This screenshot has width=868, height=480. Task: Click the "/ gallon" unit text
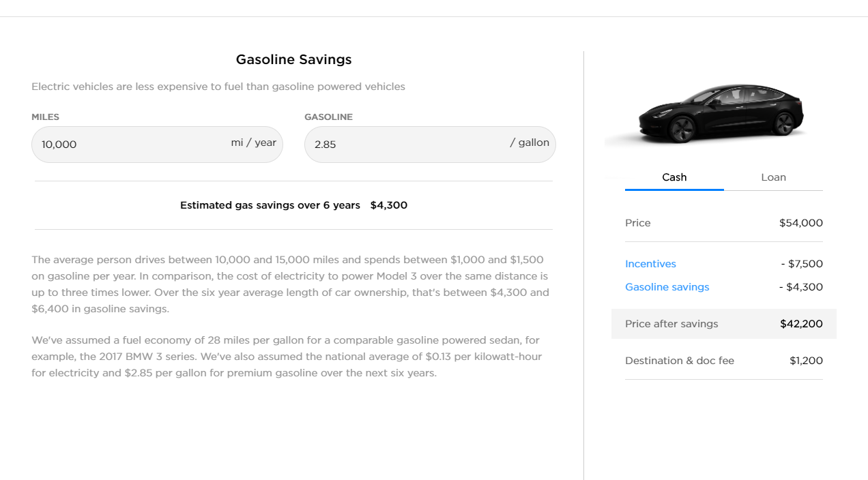[x=530, y=142]
